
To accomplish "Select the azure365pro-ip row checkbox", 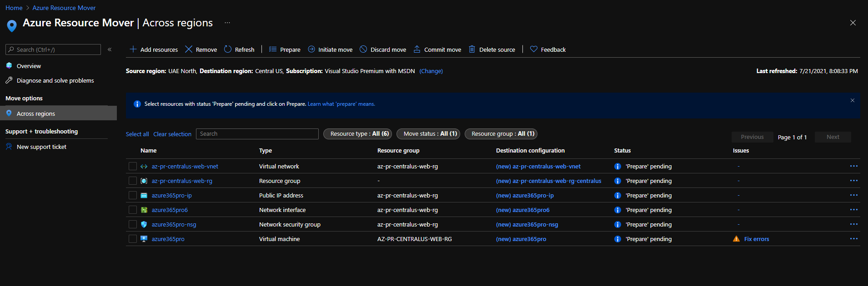I will click(133, 195).
